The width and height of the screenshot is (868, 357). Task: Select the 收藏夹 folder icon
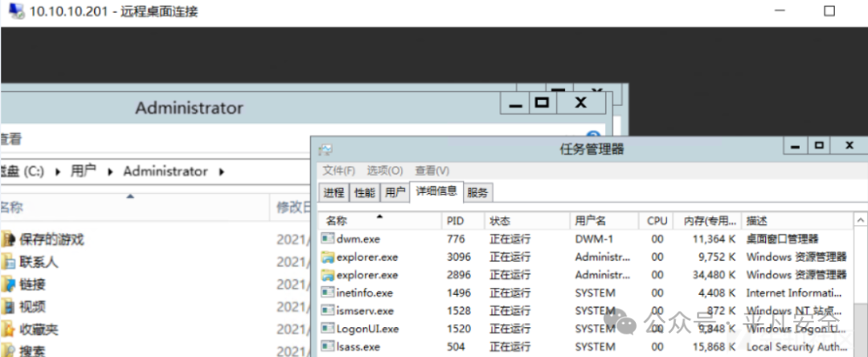(x=7, y=330)
